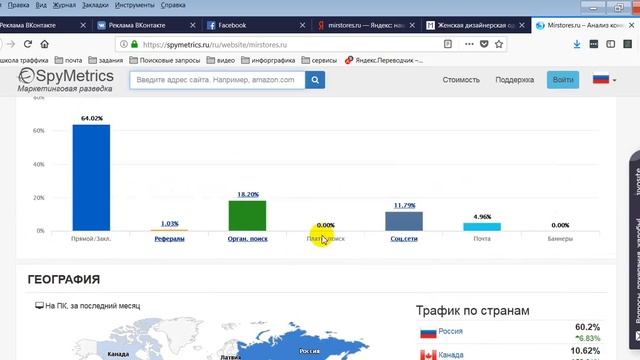Screen dimensions: 640x360
Task: Open page actions three-dot menu
Action: click(x=469, y=44)
